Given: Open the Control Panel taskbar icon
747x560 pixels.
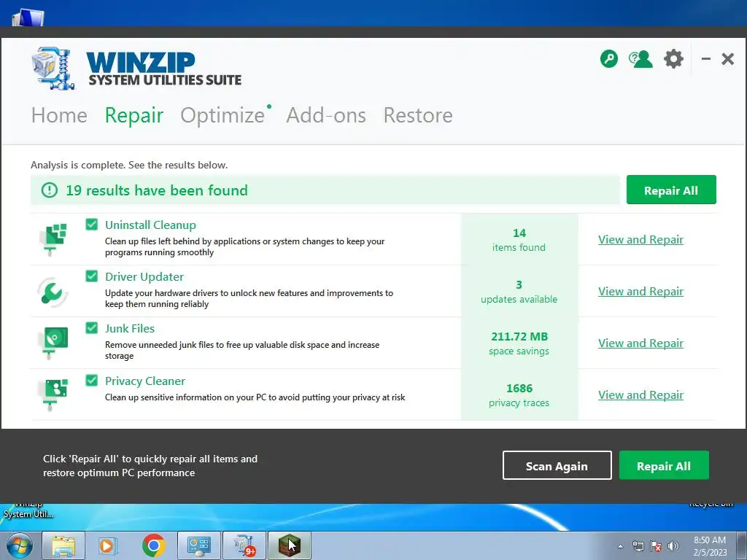Looking at the screenshot, I should (x=198, y=545).
